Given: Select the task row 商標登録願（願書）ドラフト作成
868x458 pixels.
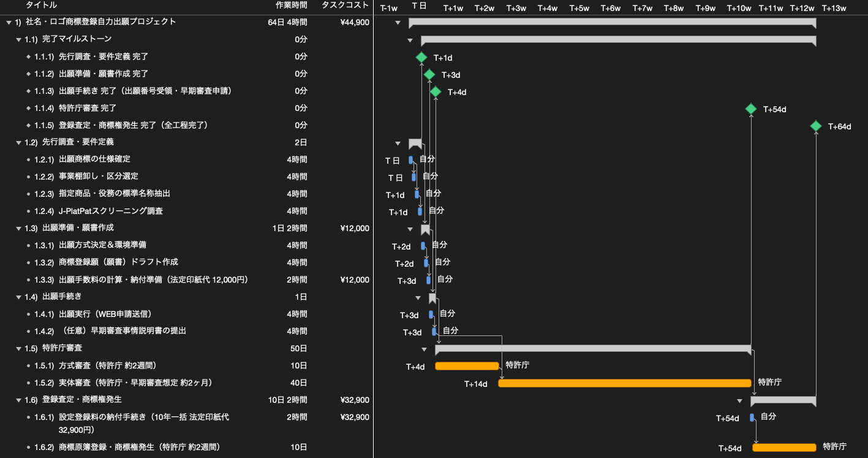Looking at the screenshot, I should [186, 263].
